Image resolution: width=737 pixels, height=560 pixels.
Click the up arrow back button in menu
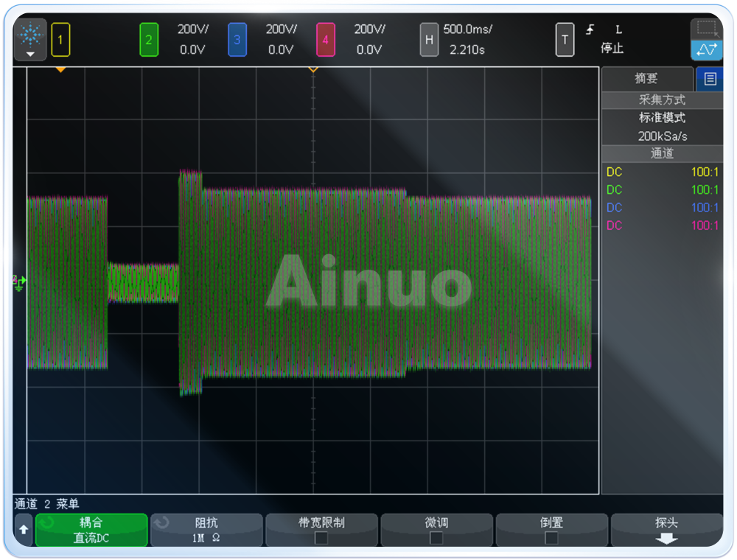pos(24,530)
